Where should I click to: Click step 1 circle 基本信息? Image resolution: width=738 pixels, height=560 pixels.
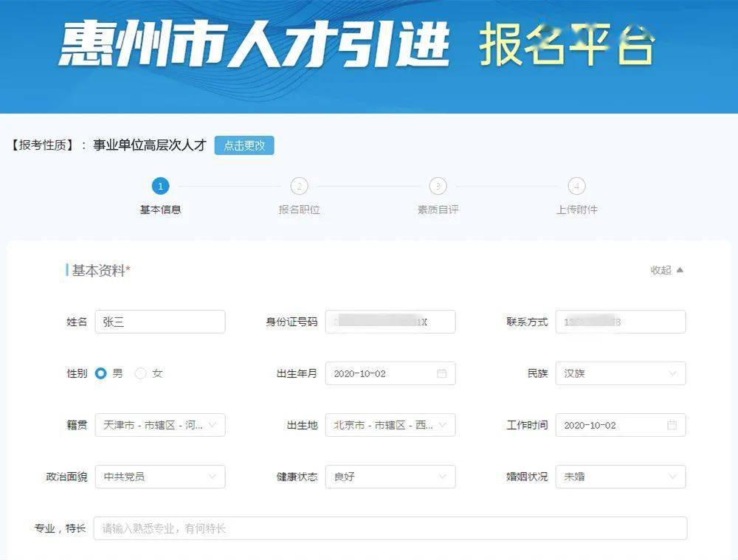pos(160,187)
